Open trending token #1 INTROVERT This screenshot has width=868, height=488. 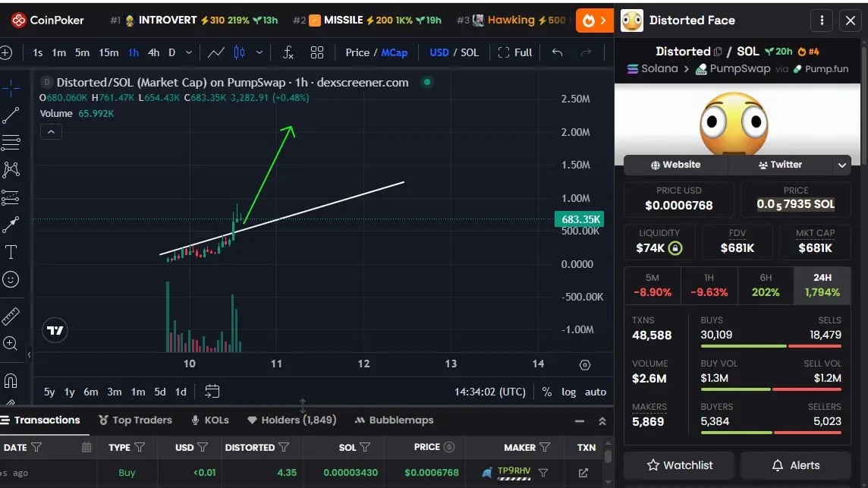pyautogui.click(x=194, y=20)
